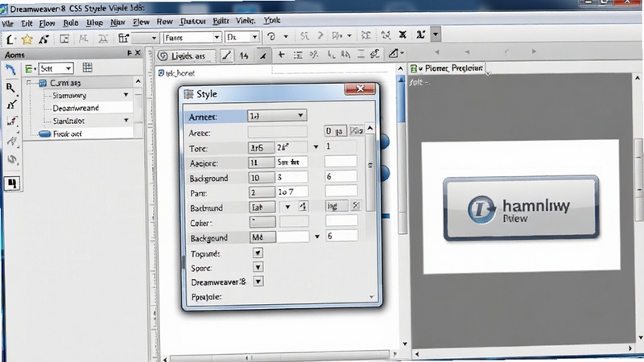This screenshot has height=362, width=644.
Task: Click the Aaejore Sm field
Action: click(291, 162)
